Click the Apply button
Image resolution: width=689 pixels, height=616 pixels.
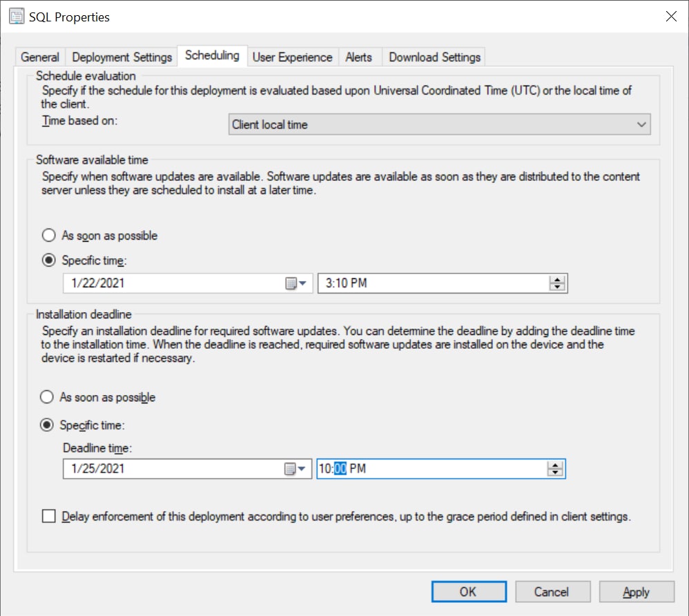(x=637, y=592)
